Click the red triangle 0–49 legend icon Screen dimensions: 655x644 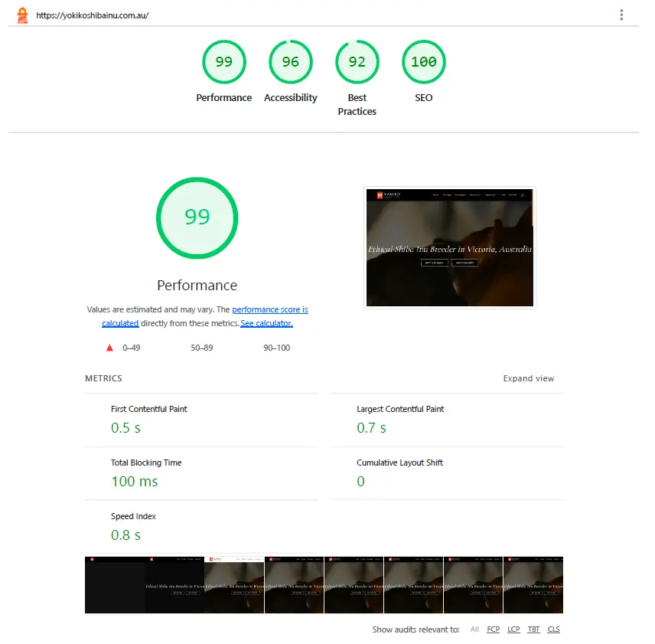point(109,348)
